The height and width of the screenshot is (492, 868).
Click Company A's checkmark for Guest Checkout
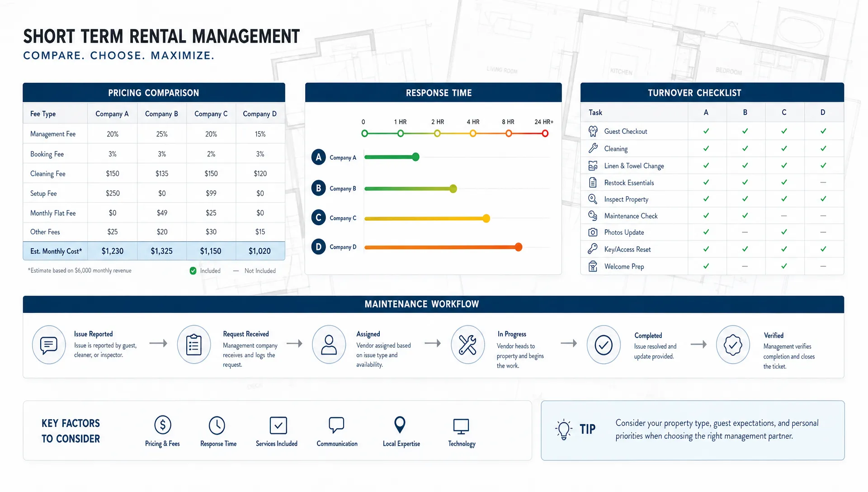(x=706, y=131)
